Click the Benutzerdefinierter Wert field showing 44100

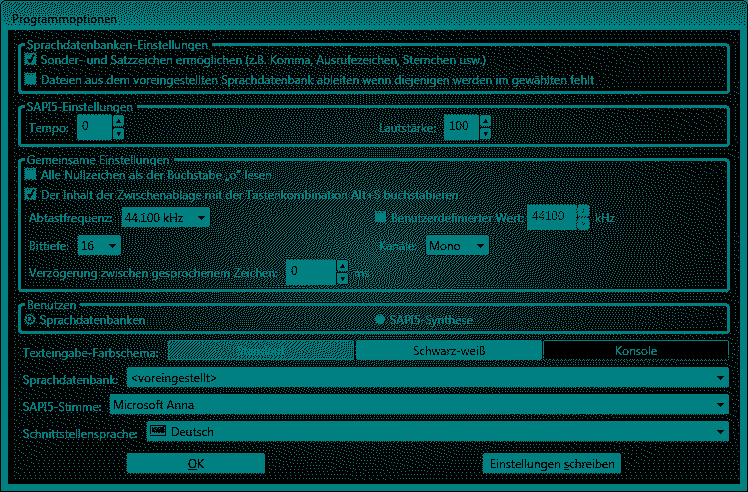coord(552,217)
